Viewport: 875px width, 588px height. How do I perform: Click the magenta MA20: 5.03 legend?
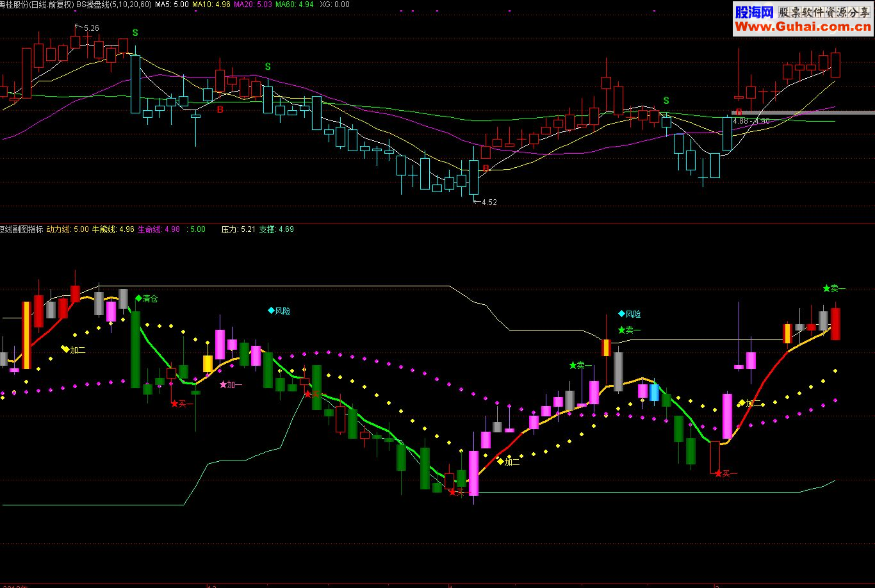pos(253,4)
